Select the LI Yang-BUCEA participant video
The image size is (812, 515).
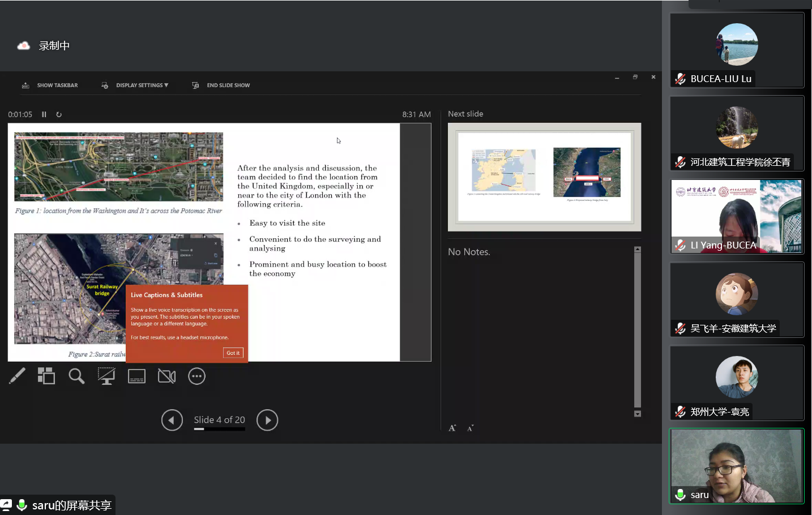[737, 216]
